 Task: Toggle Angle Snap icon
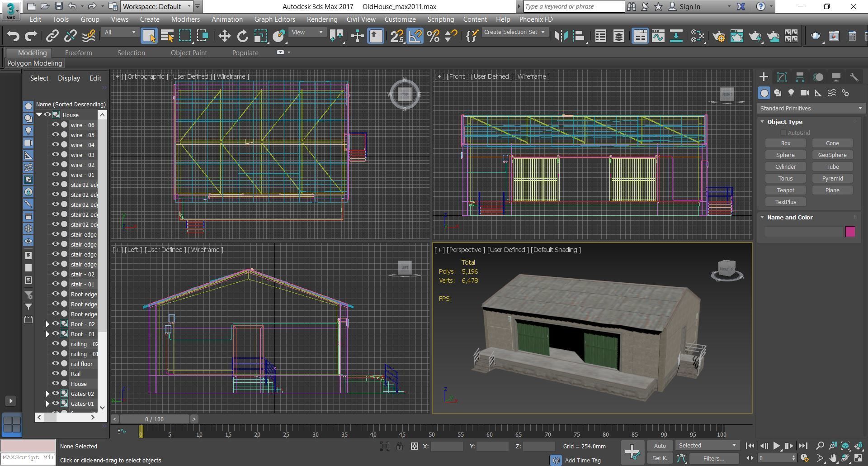415,36
